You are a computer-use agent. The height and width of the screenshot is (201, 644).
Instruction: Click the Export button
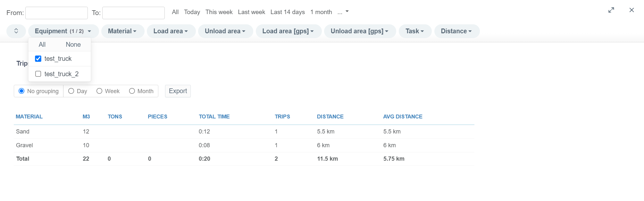[178, 91]
